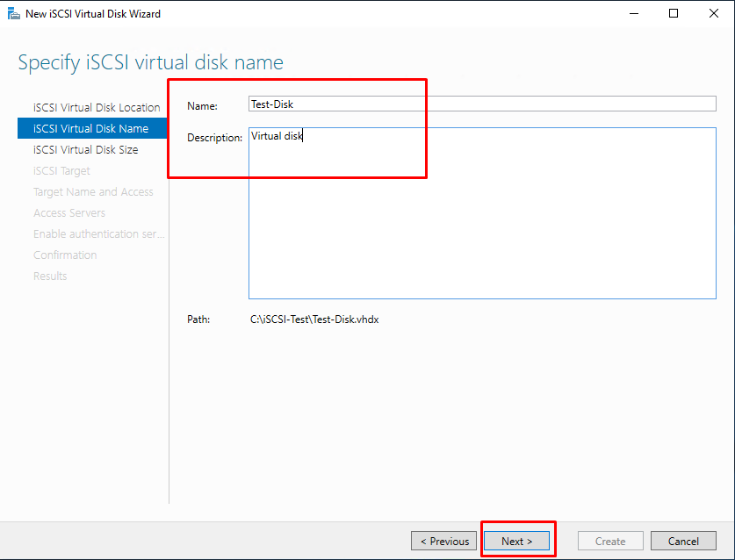
Task: Select Target Name and Access step
Action: click(93, 191)
